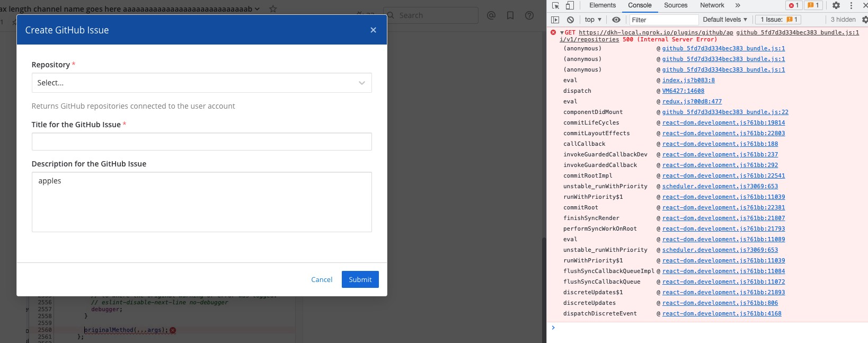Select the Console tab

pos(640,5)
